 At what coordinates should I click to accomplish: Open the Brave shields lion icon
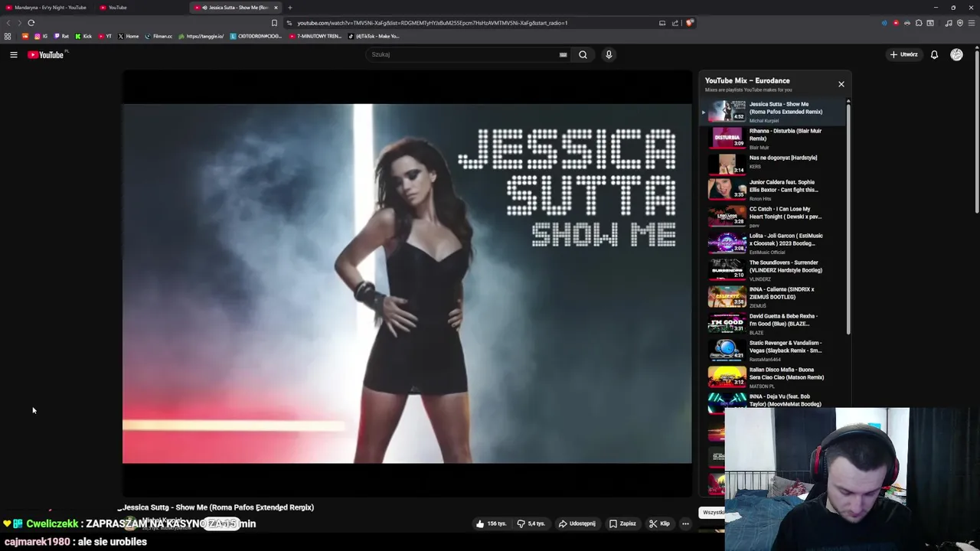tap(689, 23)
